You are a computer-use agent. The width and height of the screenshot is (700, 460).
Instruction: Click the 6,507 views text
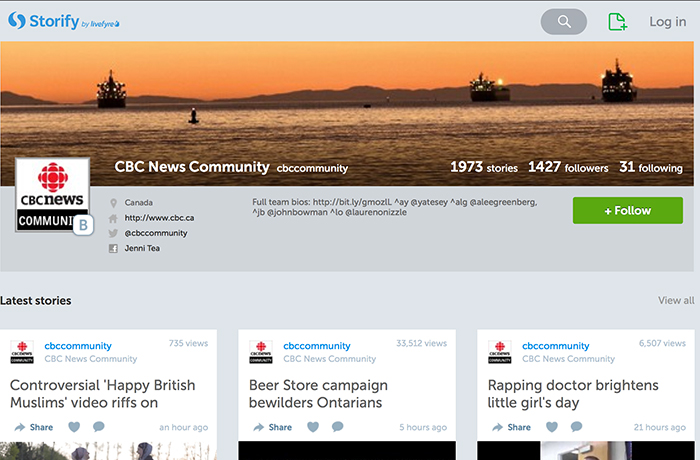coord(662,343)
